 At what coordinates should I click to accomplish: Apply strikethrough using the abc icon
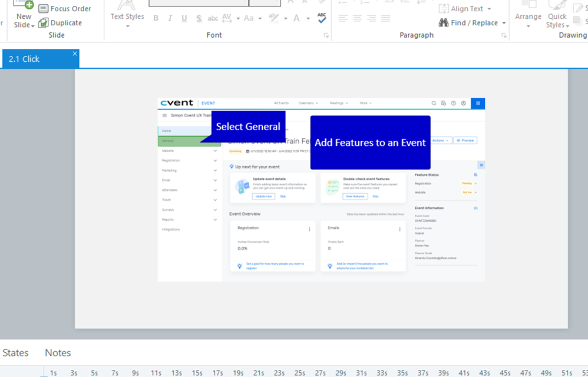pyautogui.click(x=213, y=19)
